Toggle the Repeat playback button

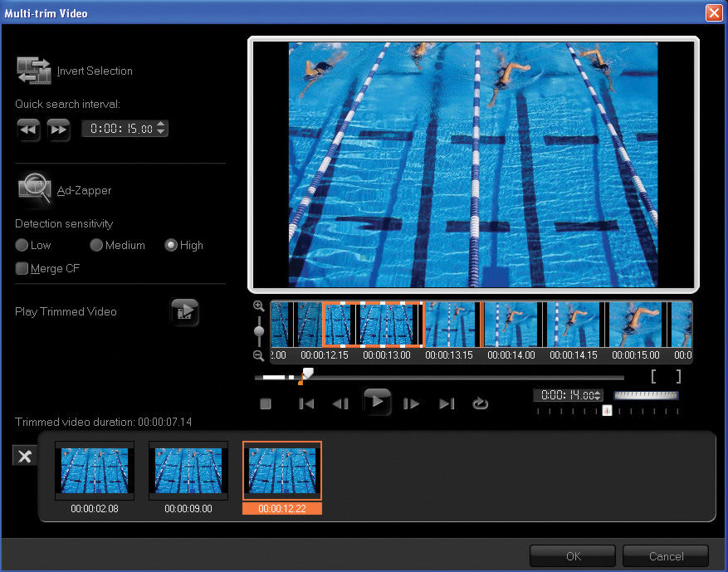(480, 403)
